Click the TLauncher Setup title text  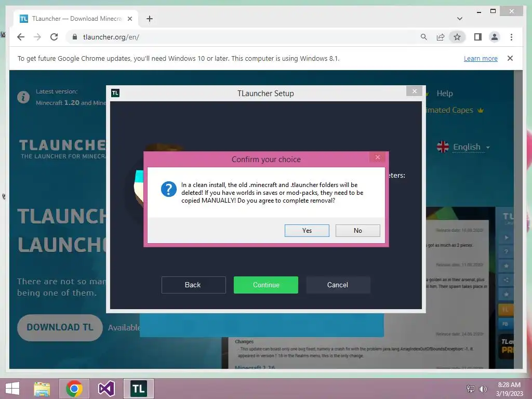click(x=265, y=94)
